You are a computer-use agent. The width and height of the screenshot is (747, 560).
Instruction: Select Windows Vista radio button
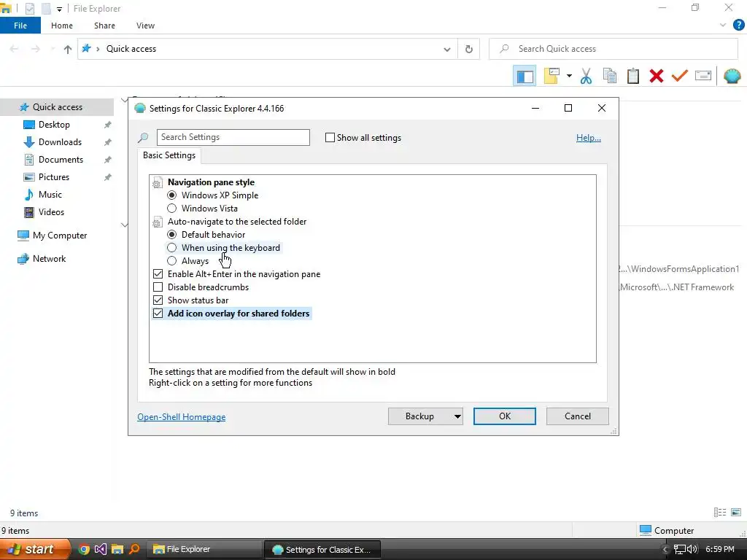(172, 209)
